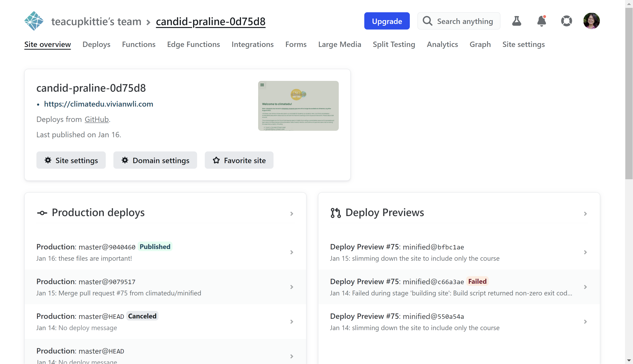The image size is (633, 364).
Task: Open the user avatar menu
Action: (x=591, y=21)
